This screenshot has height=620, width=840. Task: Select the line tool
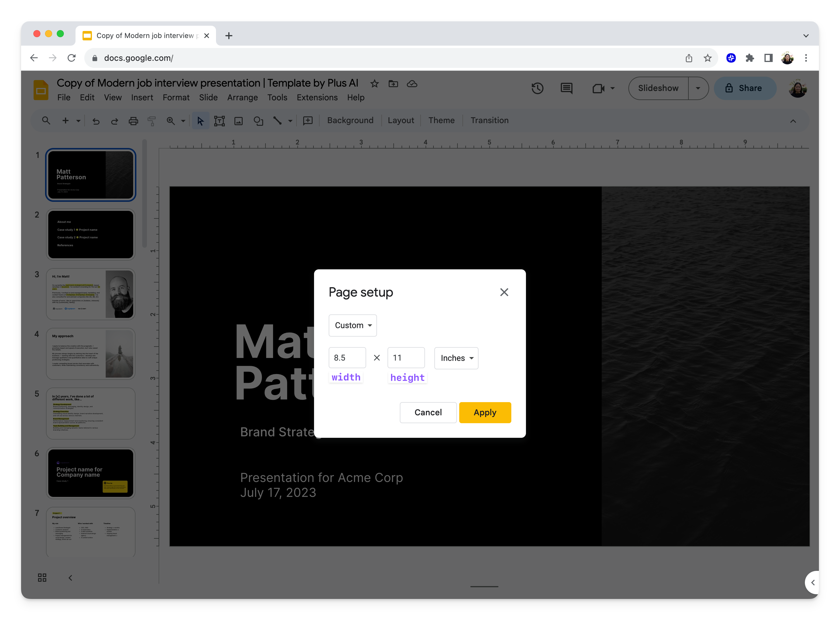(x=277, y=121)
